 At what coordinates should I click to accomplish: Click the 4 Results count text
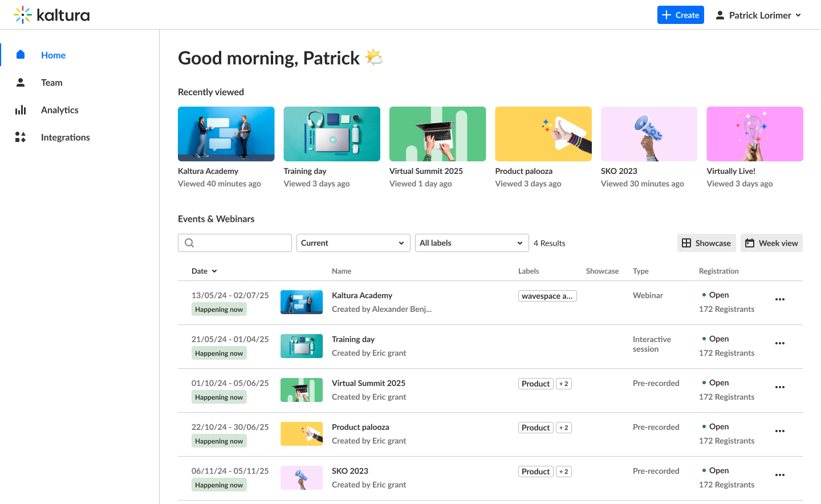click(550, 243)
